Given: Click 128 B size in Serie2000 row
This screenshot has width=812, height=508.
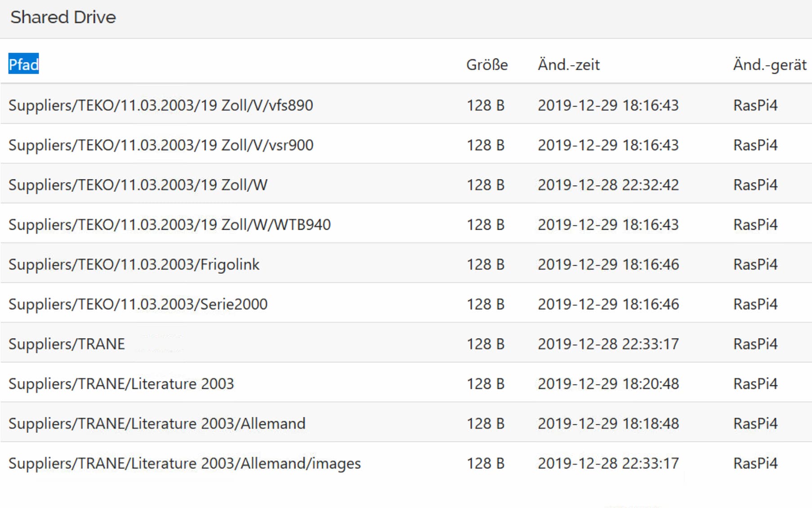Looking at the screenshot, I should click(486, 304).
